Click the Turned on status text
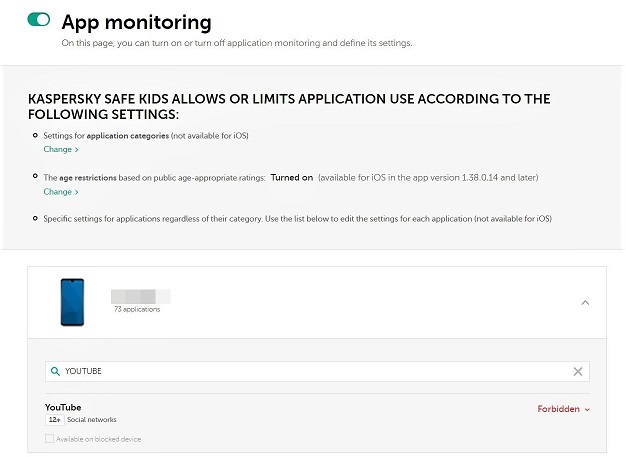Viewport: 626px width, 457px height. click(291, 177)
